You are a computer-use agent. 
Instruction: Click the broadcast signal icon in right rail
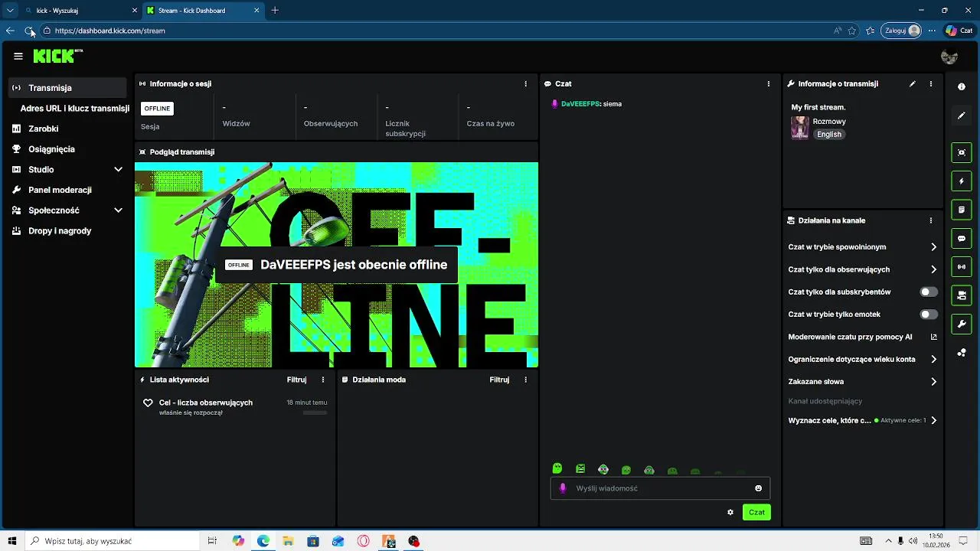pyautogui.click(x=962, y=267)
